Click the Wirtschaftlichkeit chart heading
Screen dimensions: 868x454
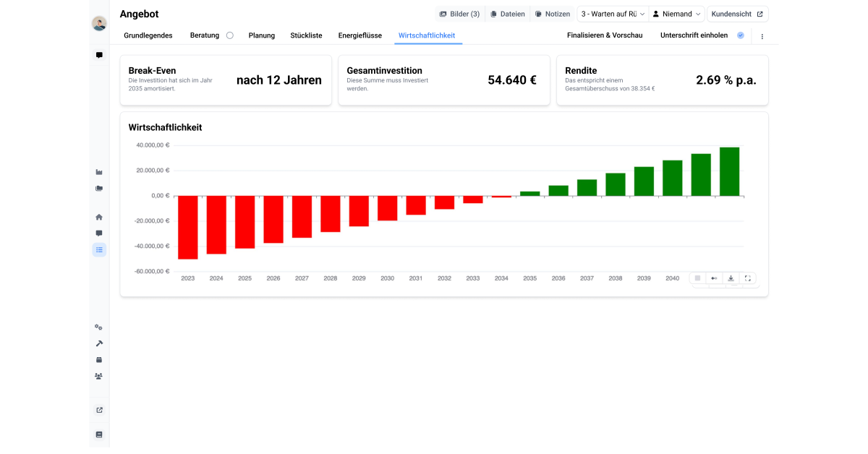pyautogui.click(x=165, y=127)
